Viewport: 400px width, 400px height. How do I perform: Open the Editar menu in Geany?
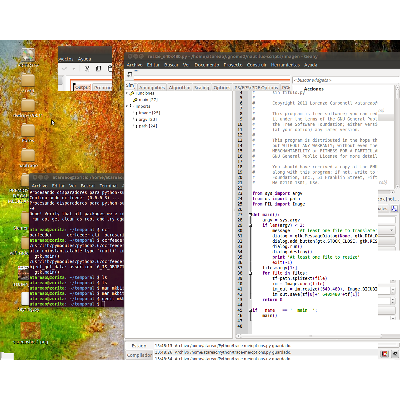pos(153,65)
